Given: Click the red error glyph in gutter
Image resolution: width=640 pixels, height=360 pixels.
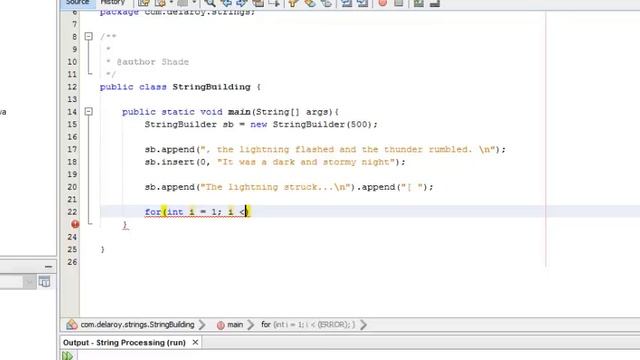Looking at the screenshot, I should 75,224.
